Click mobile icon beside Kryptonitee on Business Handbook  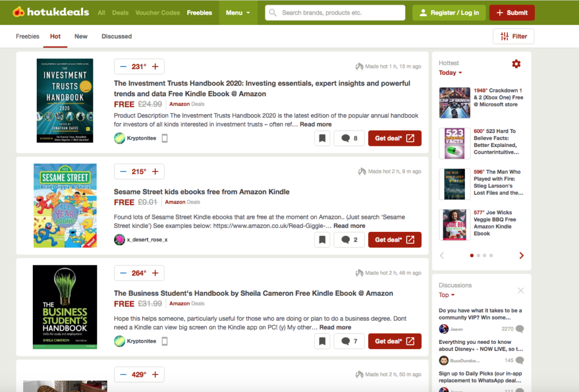(165, 342)
